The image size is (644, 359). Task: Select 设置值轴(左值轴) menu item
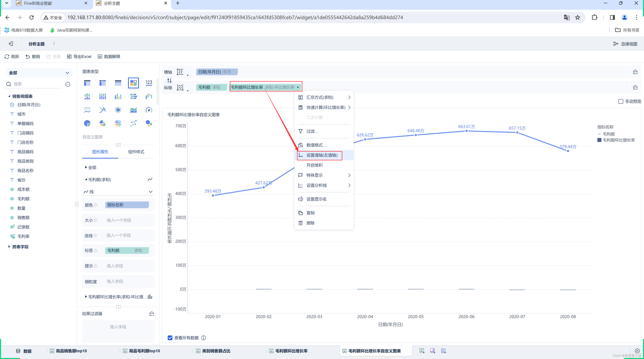(324, 155)
